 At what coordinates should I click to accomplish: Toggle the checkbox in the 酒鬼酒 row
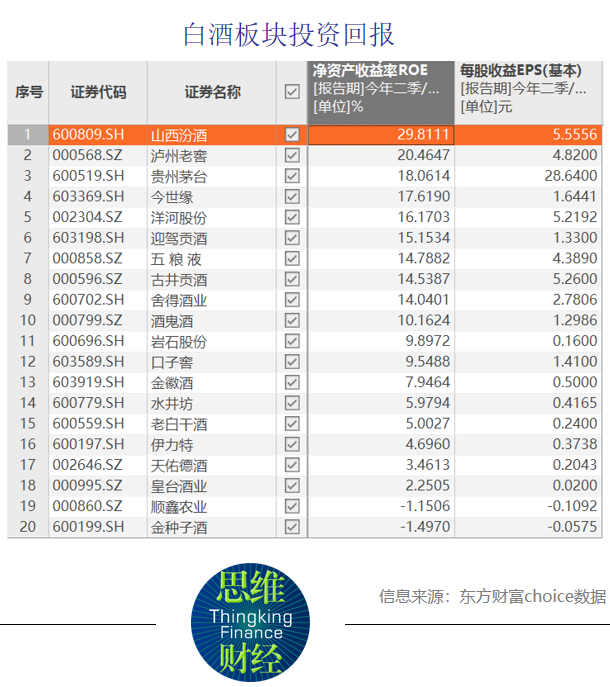pyautogui.click(x=292, y=320)
